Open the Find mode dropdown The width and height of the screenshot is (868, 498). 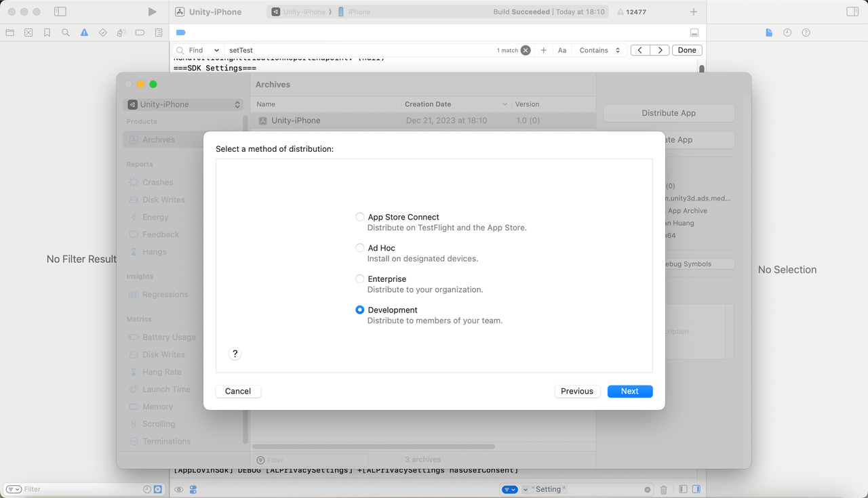tap(203, 50)
